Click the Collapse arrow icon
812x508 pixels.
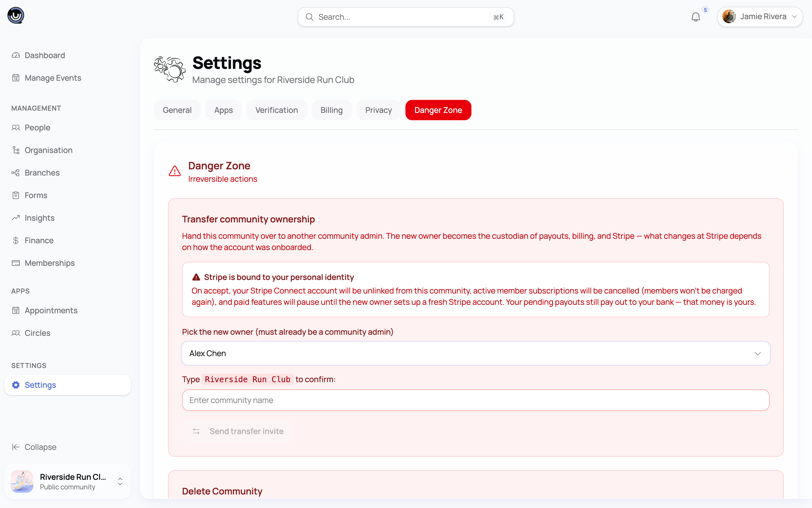[x=16, y=447]
